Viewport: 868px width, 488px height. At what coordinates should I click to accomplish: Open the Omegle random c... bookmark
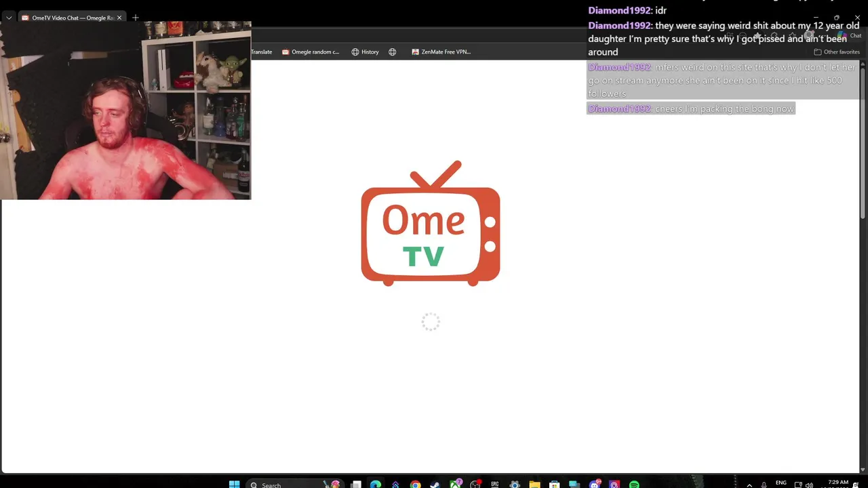(x=311, y=52)
